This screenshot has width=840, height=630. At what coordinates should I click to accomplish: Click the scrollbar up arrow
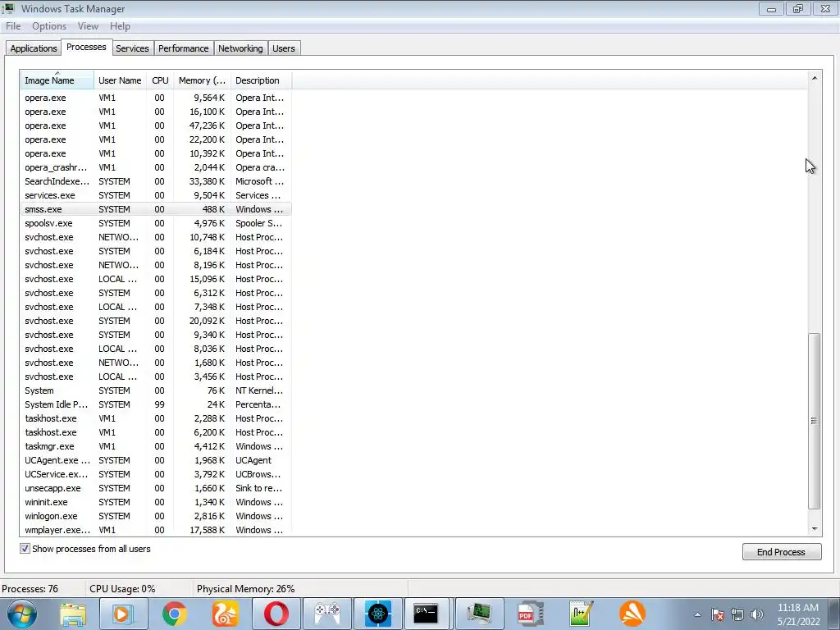click(x=815, y=78)
